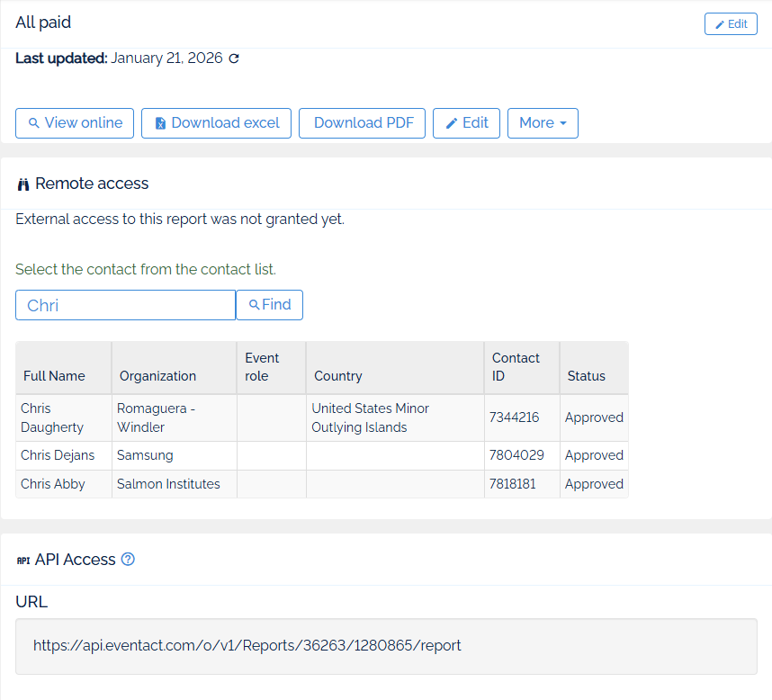Viewport: 772px width, 700px height.
Task: Click the API report URL text box
Action: click(x=386, y=646)
